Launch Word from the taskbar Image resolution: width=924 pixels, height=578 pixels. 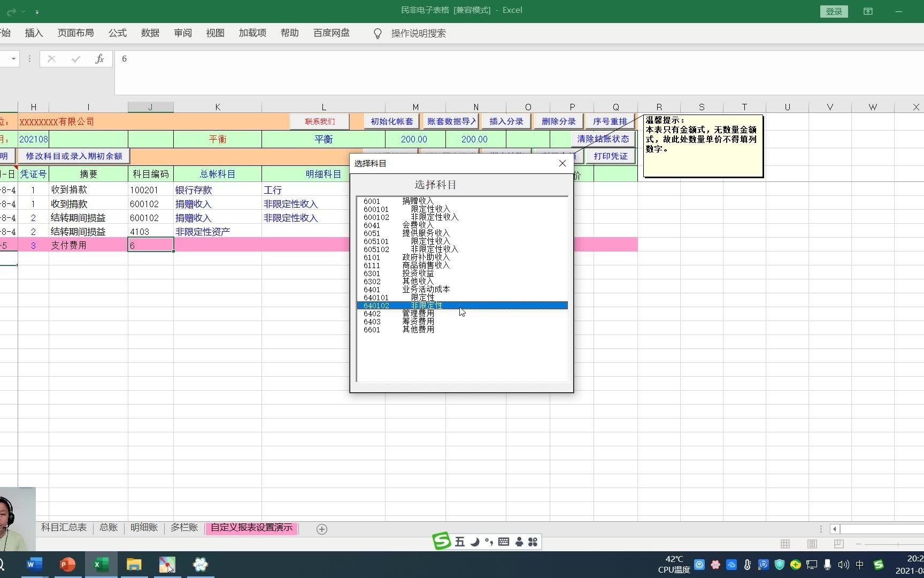coord(34,565)
